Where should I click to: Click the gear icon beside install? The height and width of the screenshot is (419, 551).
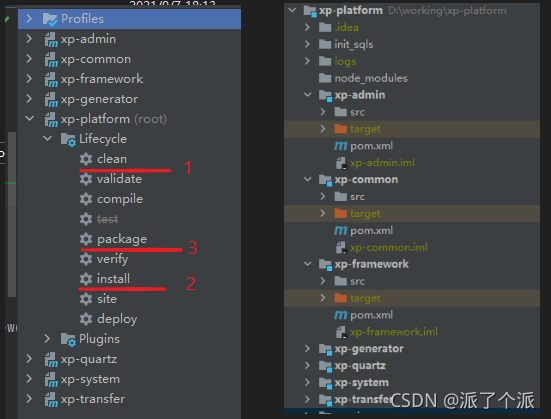click(x=86, y=279)
